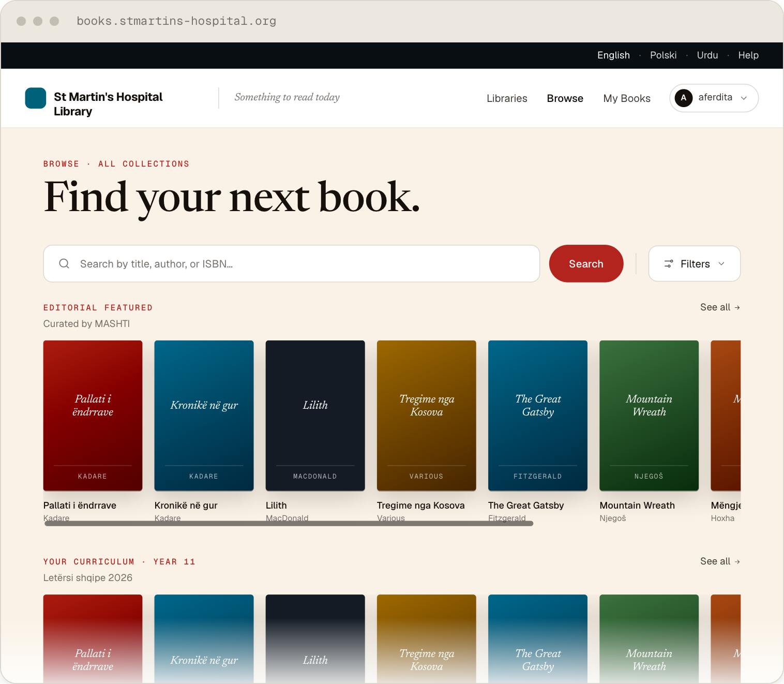
Task: Click 'Pallati i ëndrrave' title text below cover
Action: coord(80,505)
